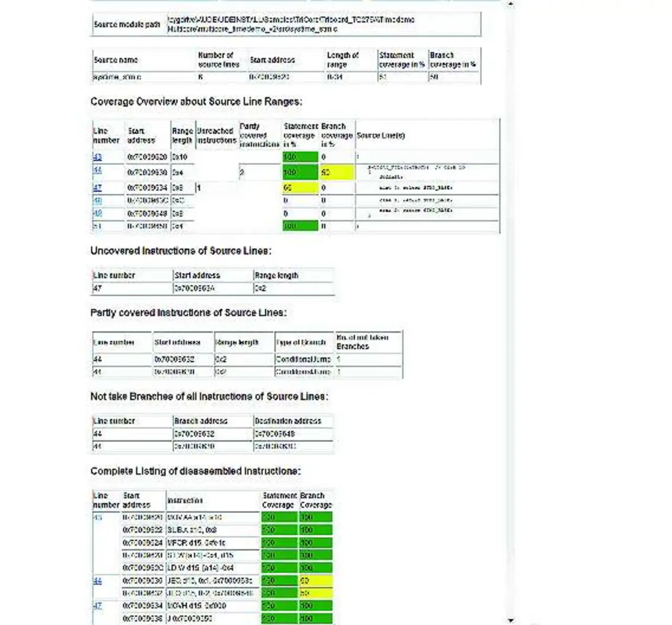672x625 pixels.
Task: Click yellow statement coverage cell for line 47
Action: point(300,187)
